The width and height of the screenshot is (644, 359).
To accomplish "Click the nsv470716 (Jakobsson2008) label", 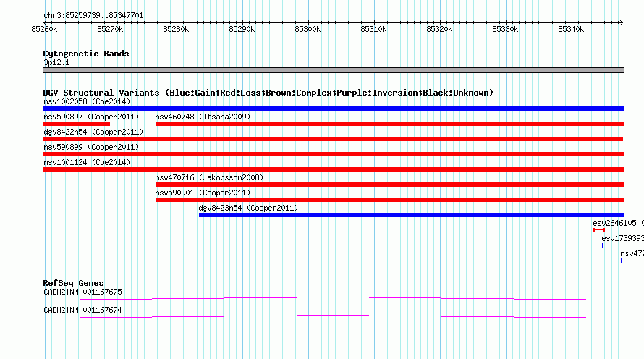I will click(209, 177).
